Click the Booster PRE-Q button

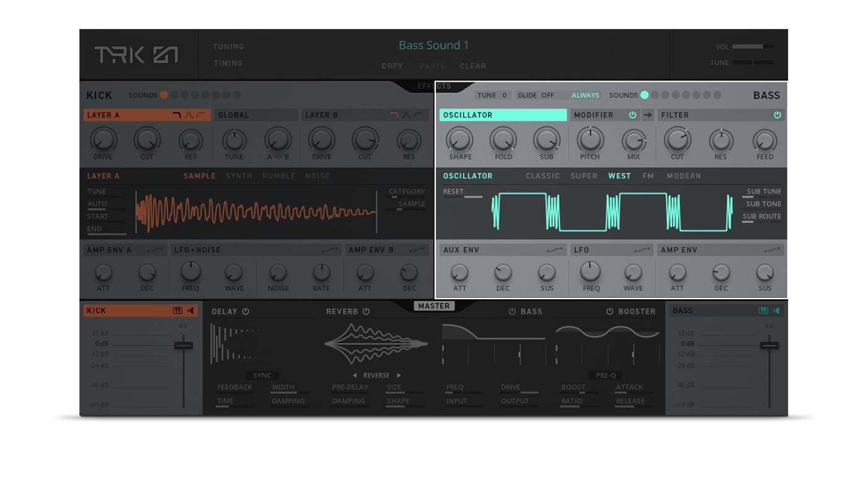pos(606,375)
